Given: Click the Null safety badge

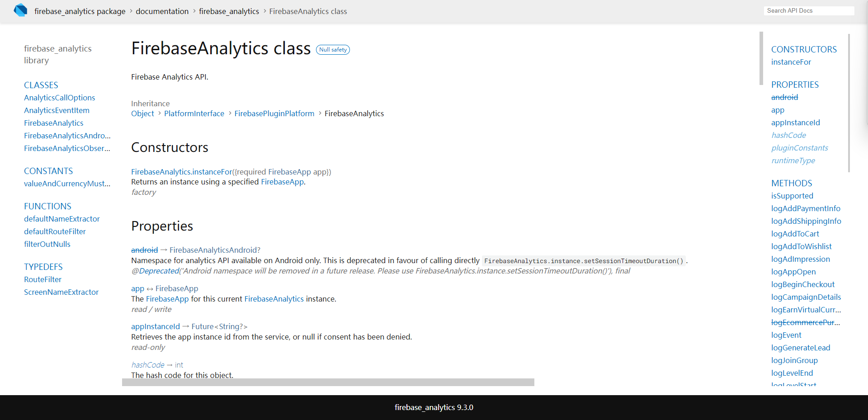Looking at the screenshot, I should point(333,50).
